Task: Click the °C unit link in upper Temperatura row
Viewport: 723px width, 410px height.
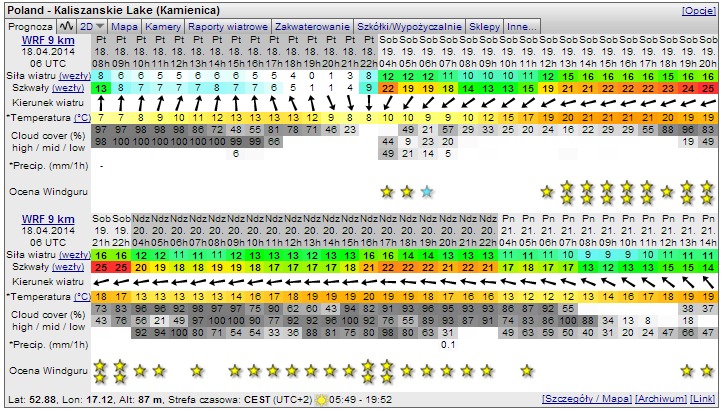Action: click(82, 118)
